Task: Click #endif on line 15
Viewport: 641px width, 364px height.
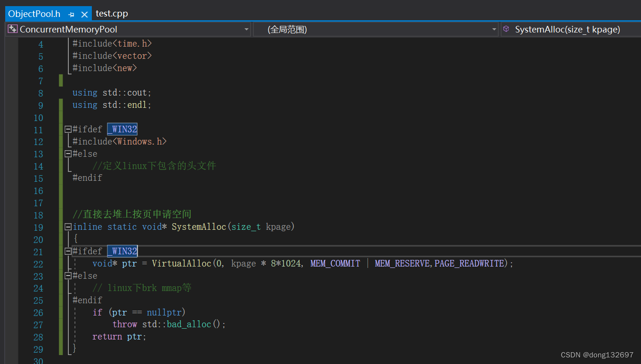Action: point(87,178)
